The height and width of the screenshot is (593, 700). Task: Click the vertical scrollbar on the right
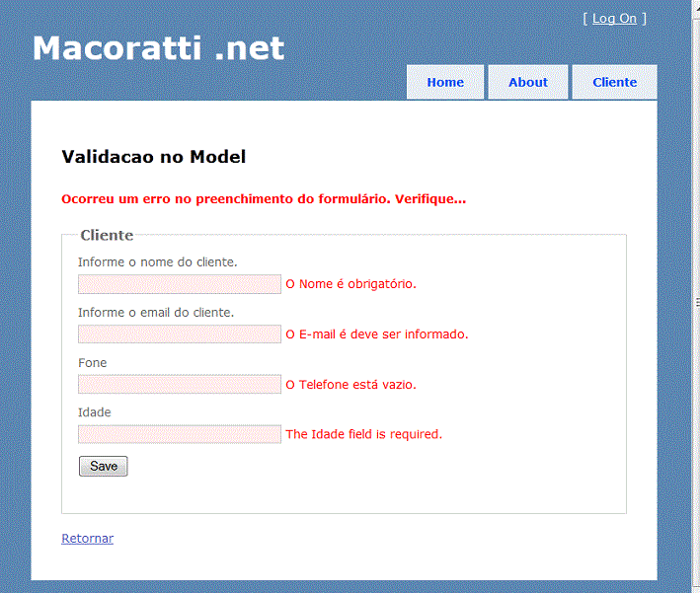pyautogui.click(x=695, y=296)
